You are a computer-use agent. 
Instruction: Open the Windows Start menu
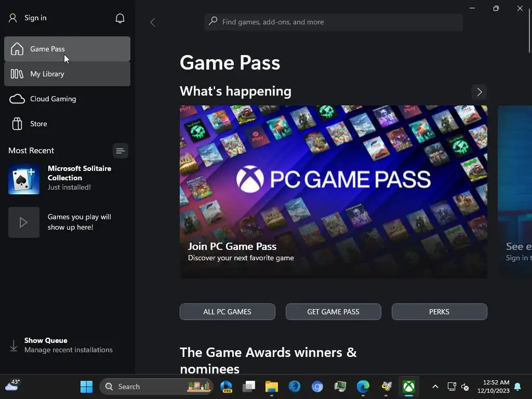tap(86, 387)
